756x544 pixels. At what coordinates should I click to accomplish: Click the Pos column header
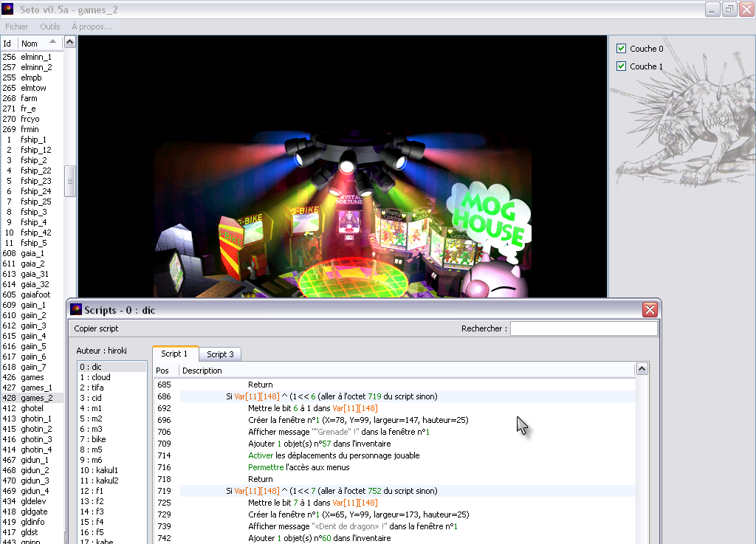pyautogui.click(x=166, y=371)
